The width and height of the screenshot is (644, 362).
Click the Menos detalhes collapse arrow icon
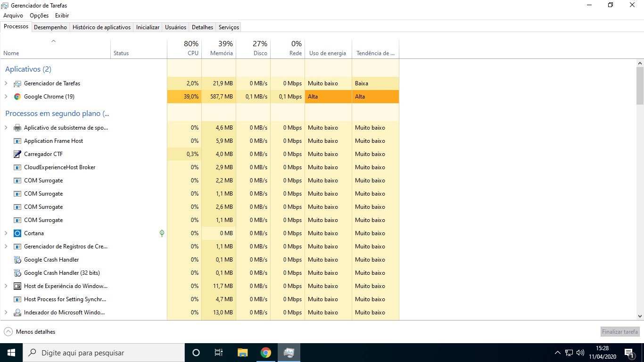click(8, 332)
